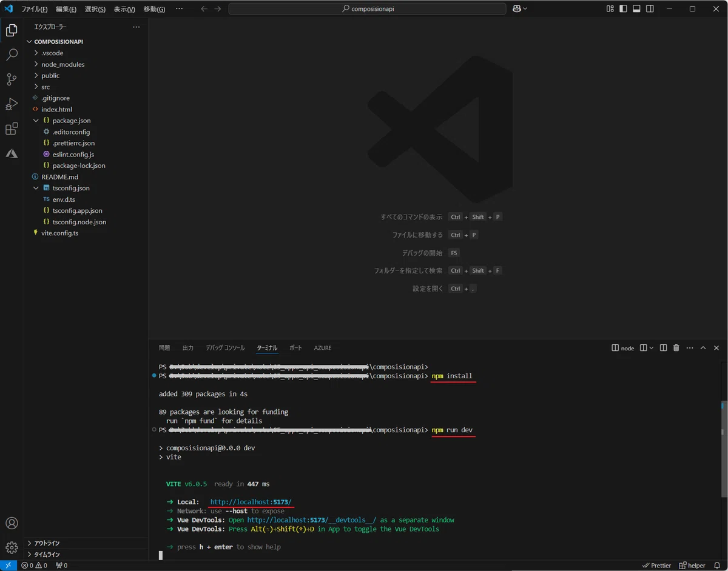Click the helper status bar item
The image size is (728, 571).
[692, 566]
